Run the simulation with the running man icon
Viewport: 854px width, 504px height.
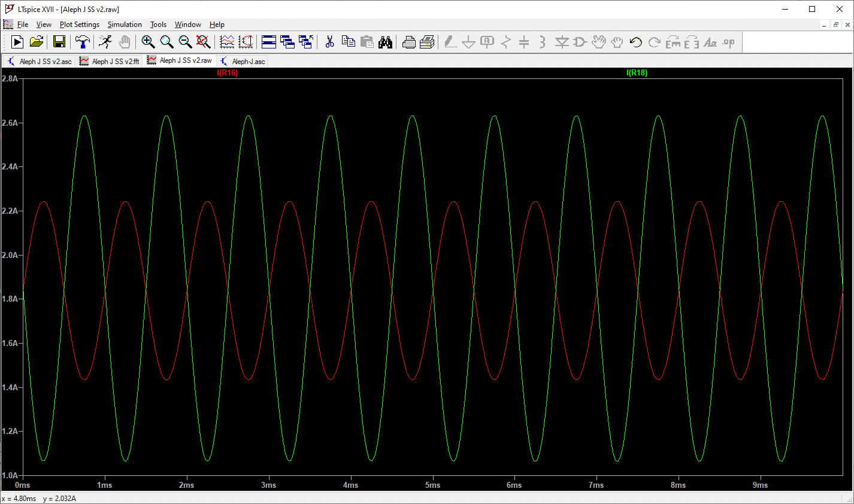point(105,42)
